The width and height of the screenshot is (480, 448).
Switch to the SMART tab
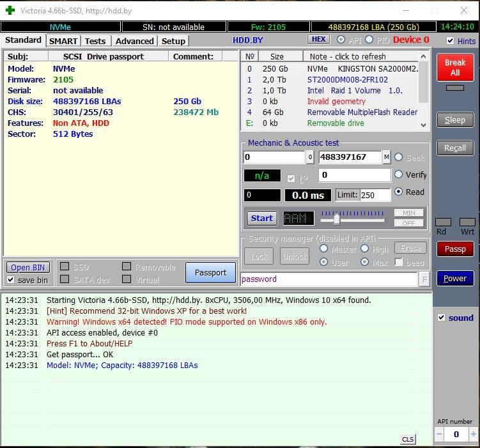(63, 41)
